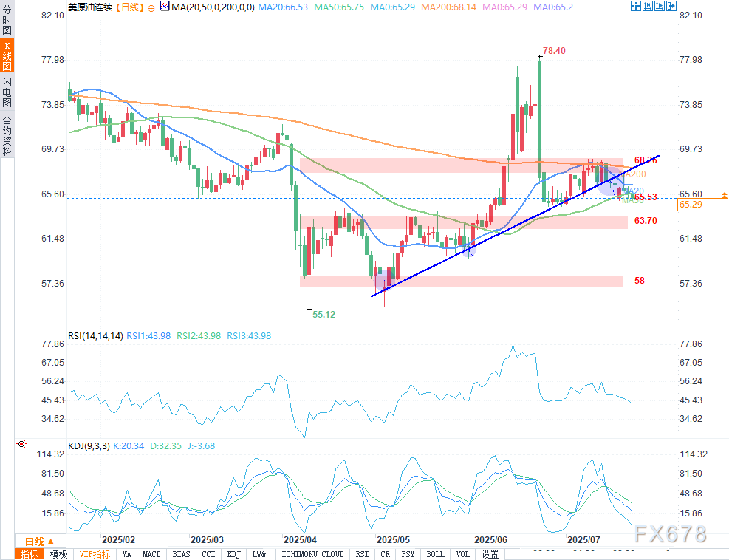Click the red gear icon beside KDJ label
Image resolution: width=729 pixels, height=560 pixels.
pos(21,444)
